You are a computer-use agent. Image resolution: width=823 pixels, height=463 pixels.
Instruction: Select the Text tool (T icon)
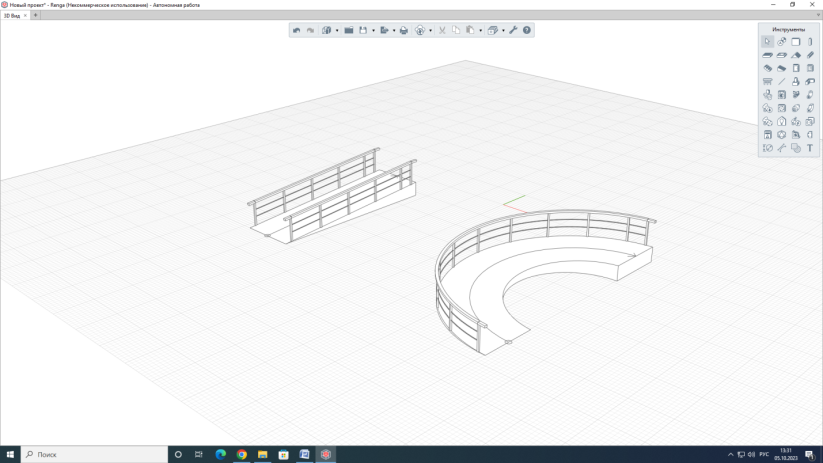pyautogui.click(x=810, y=148)
